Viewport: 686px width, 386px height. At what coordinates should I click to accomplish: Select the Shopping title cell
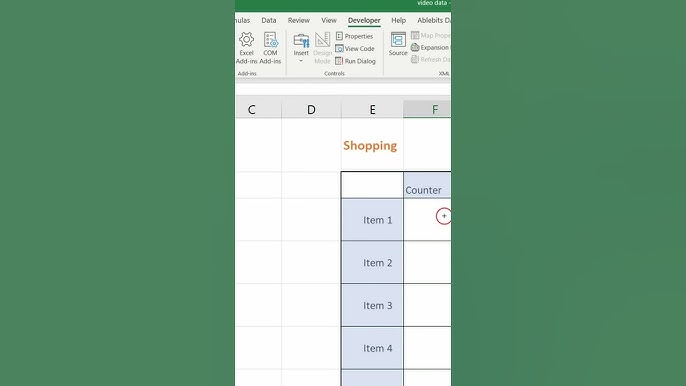pyautogui.click(x=372, y=145)
